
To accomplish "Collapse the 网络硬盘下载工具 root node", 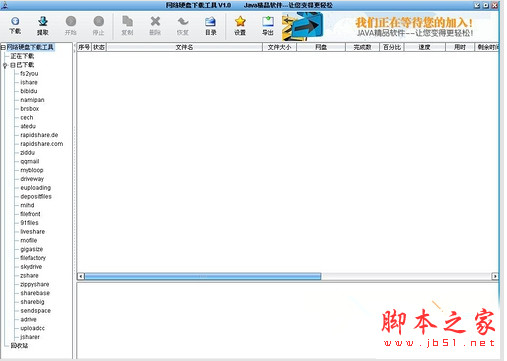I will tap(3, 48).
